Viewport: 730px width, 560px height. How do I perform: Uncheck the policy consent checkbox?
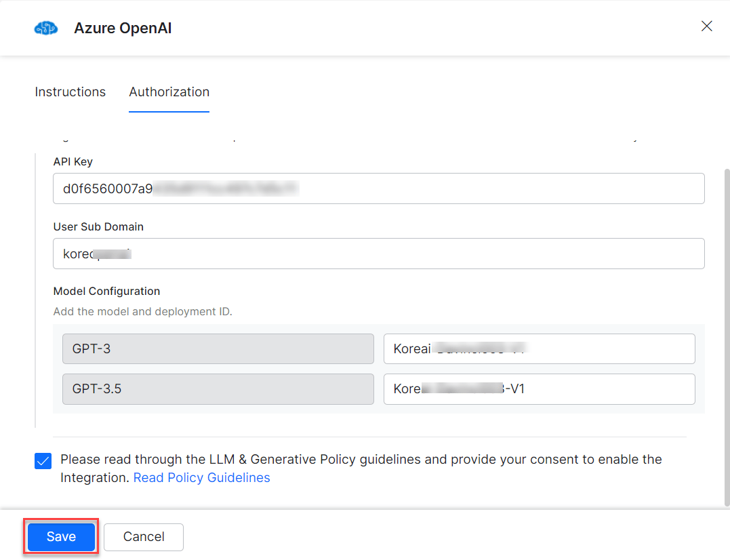(43, 461)
